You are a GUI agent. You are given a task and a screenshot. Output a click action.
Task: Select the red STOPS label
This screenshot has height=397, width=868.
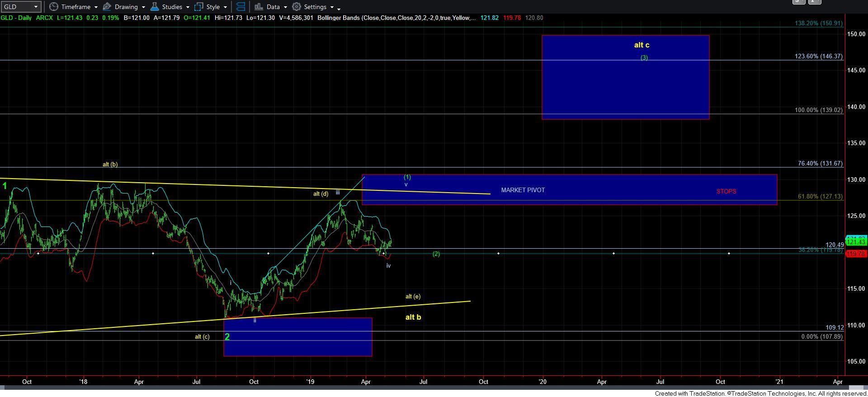[x=726, y=191]
